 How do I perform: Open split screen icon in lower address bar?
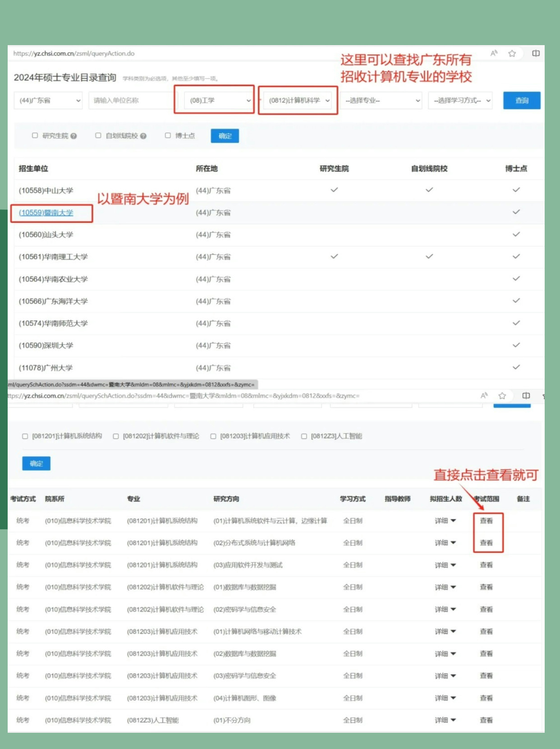pos(526,396)
